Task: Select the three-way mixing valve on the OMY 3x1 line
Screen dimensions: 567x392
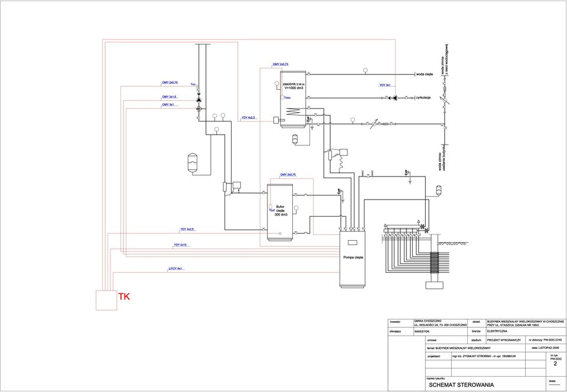Action: [198, 109]
